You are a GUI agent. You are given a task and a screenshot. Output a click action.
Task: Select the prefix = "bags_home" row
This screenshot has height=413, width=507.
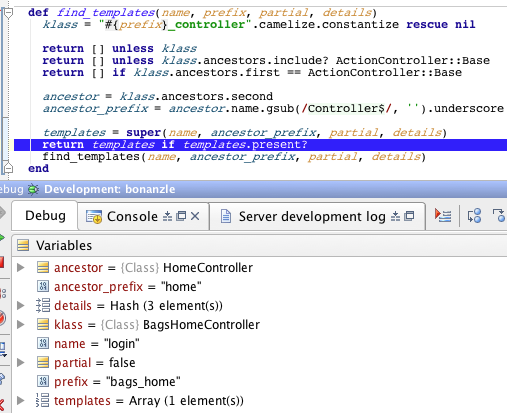pyautogui.click(x=259, y=381)
